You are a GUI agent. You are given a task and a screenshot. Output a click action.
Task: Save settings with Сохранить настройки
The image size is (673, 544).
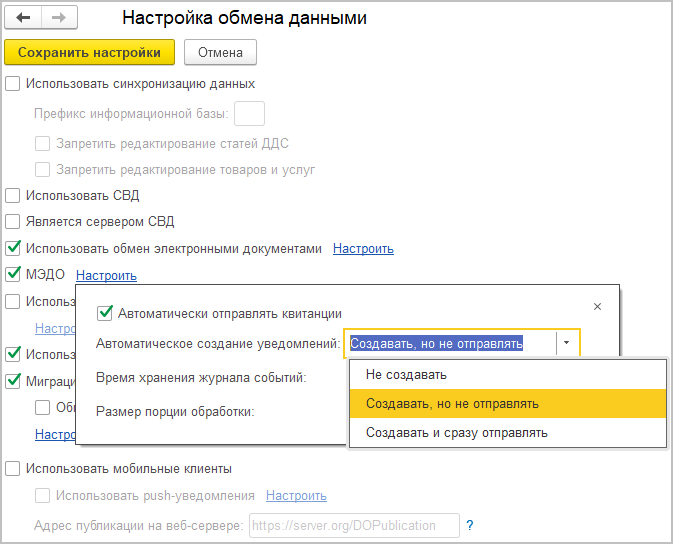(89, 52)
